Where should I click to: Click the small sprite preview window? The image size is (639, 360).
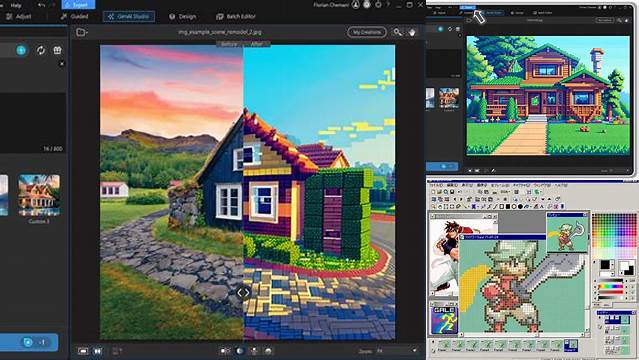tap(567, 233)
